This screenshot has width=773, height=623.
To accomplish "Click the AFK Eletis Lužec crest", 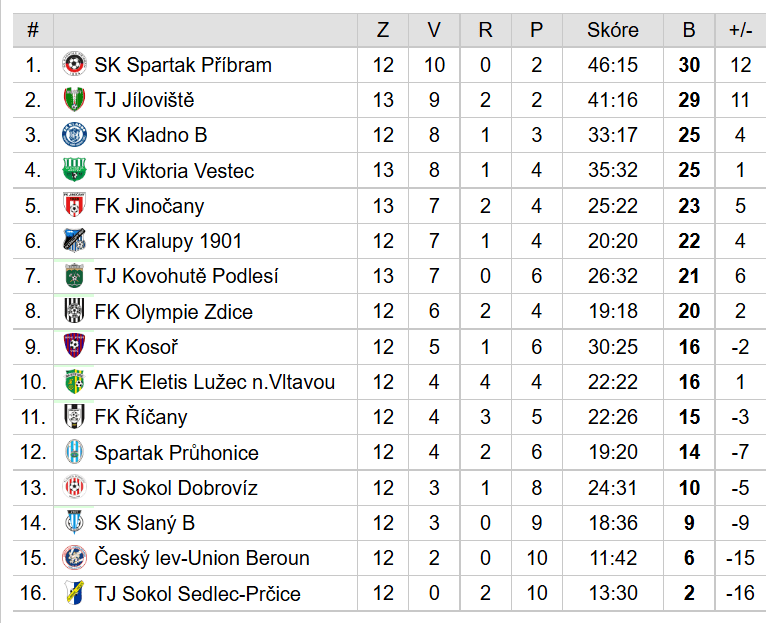I will pos(74,381).
